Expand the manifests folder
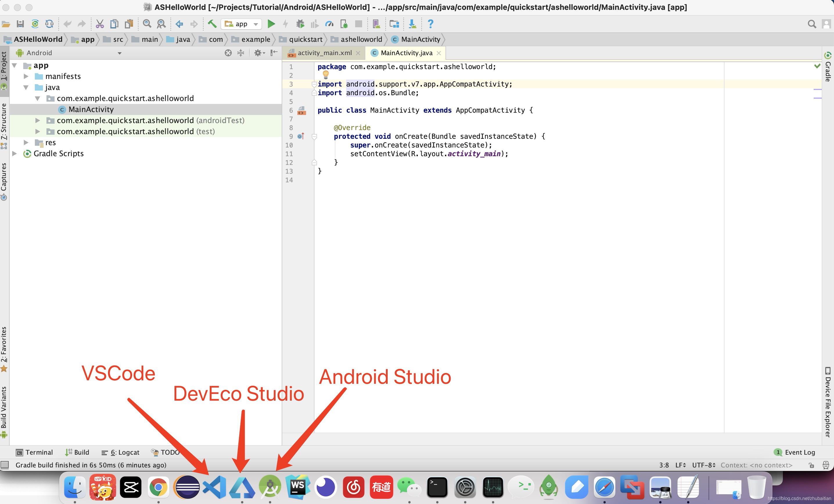This screenshot has height=504, width=834. [26, 76]
